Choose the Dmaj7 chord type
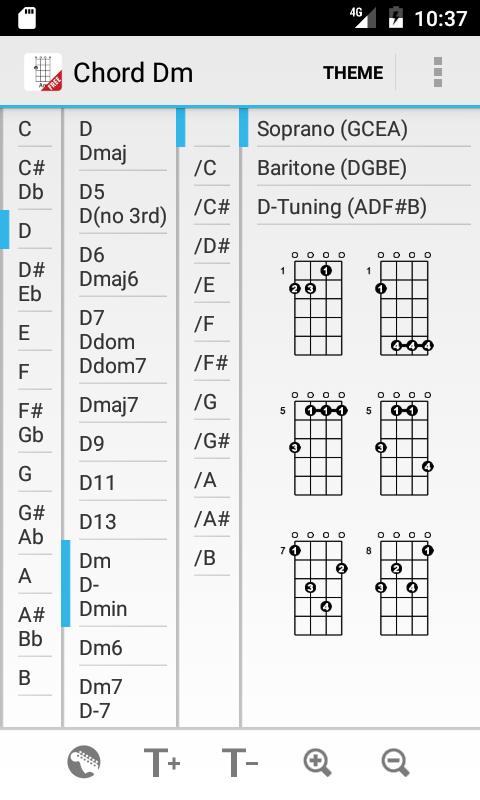The height and width of the screenshot is (800, 480). tap(123, 404)
